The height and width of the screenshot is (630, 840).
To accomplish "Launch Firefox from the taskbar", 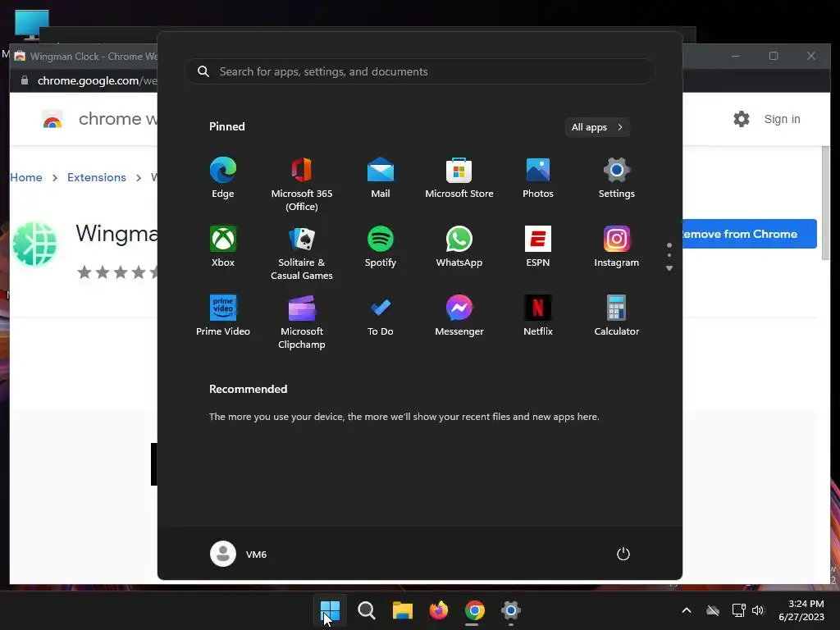I will (x=439, y=610).
